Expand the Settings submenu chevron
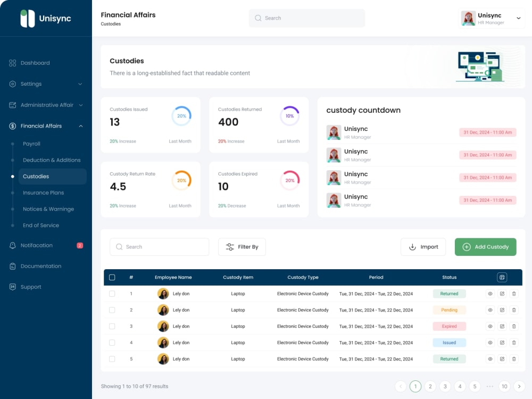Viewport: 532px width, 399px height. [x=80, y=84]
